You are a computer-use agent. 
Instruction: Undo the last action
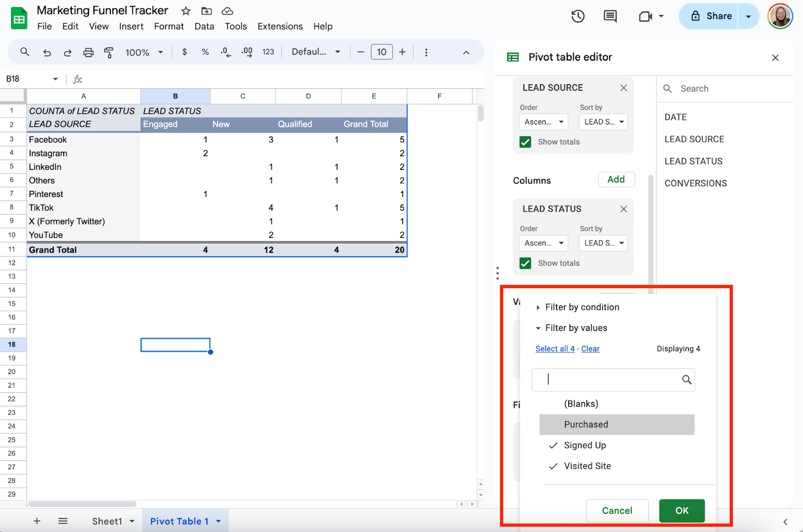(x=47, y=52)
